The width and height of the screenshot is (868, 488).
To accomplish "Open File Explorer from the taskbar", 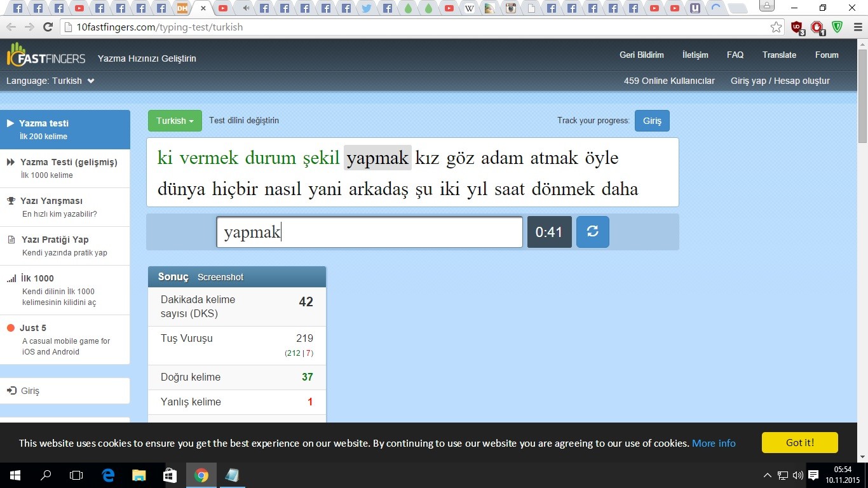I will pos(139,475).
